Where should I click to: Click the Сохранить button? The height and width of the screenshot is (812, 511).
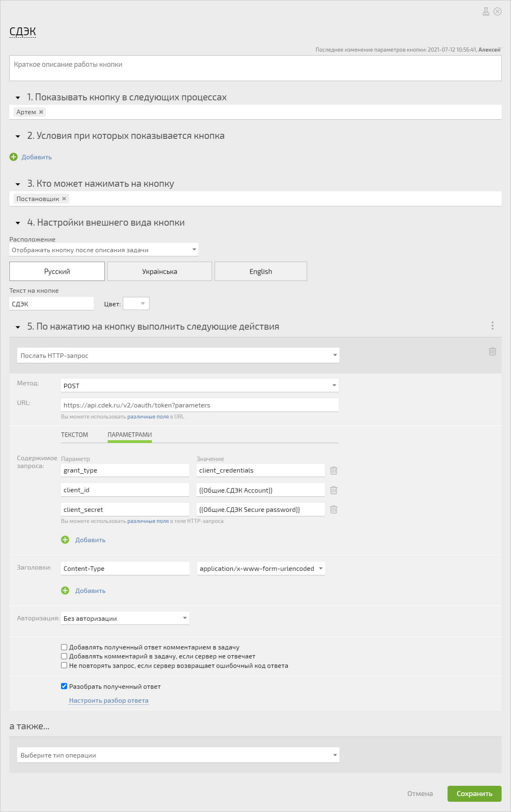click(x=475, y=794)
